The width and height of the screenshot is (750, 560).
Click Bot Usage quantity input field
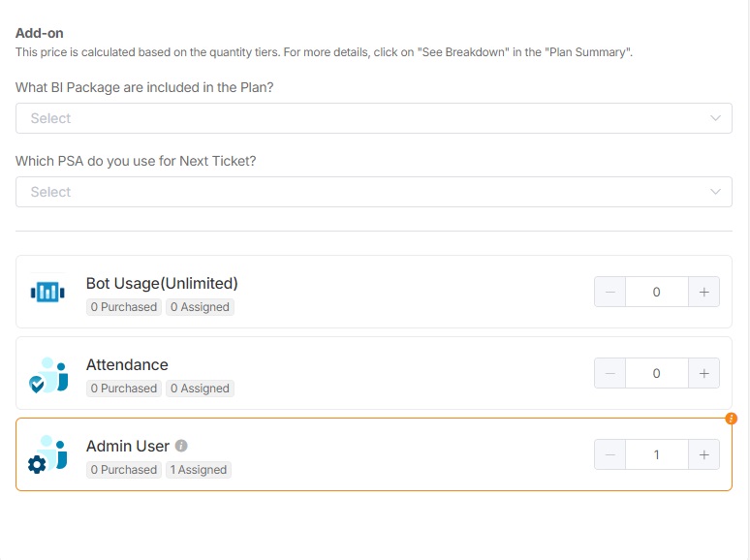pyautogui.click(x=656, y=292)
